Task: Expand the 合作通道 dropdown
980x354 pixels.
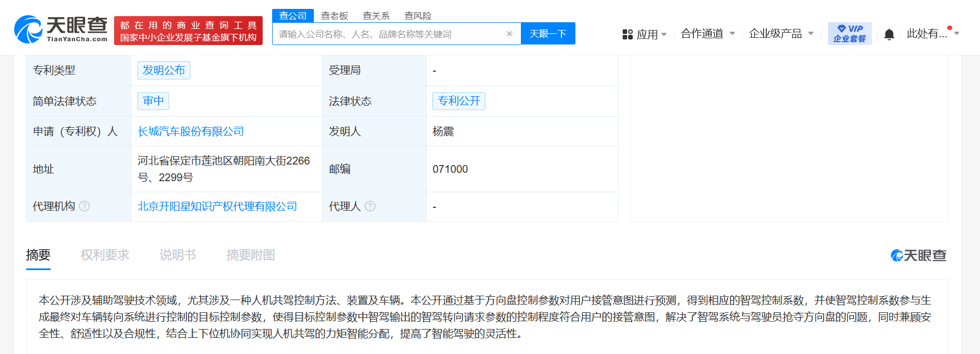Action: [x=732, y=33]
